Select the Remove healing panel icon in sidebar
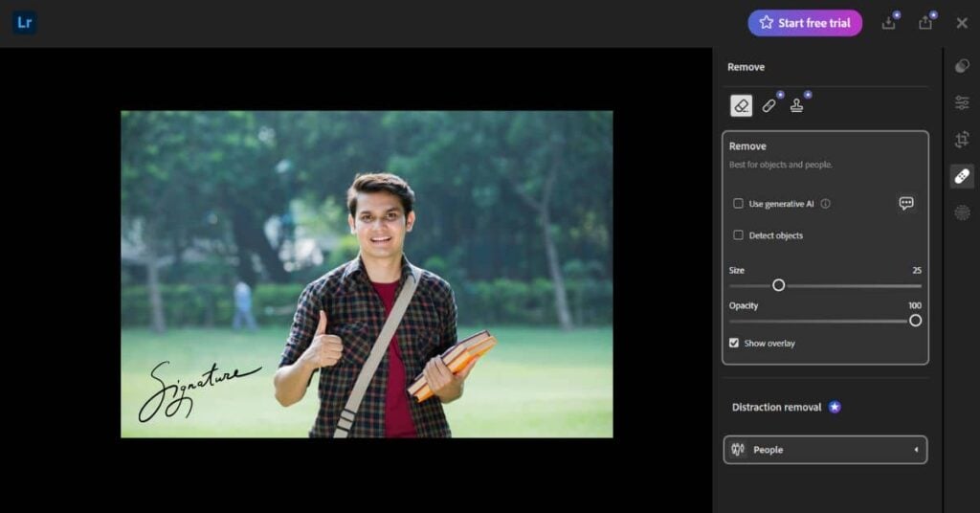This screenshot has height=513, width=980. [x=963, y=176]
